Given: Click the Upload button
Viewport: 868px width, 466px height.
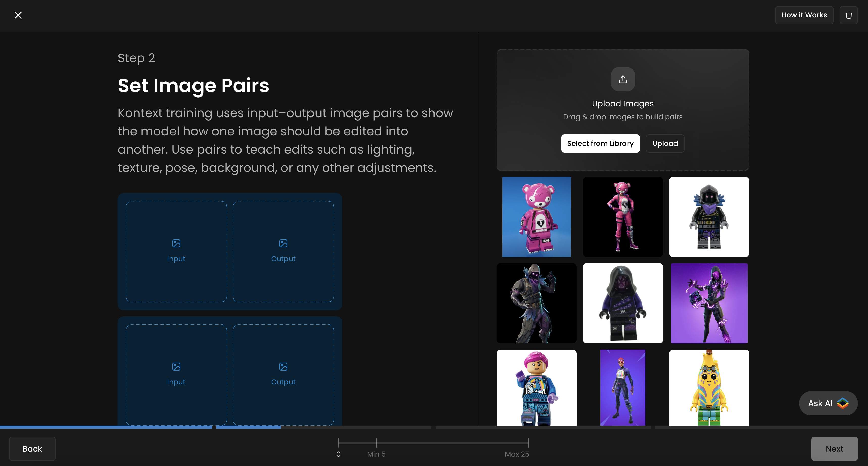Looking at the screenshot, I should pos(665,143).
